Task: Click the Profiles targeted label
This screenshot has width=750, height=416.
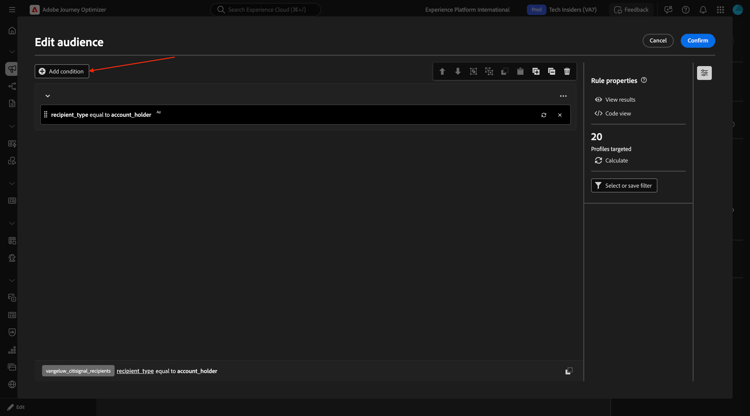Action: click(611, 149)
